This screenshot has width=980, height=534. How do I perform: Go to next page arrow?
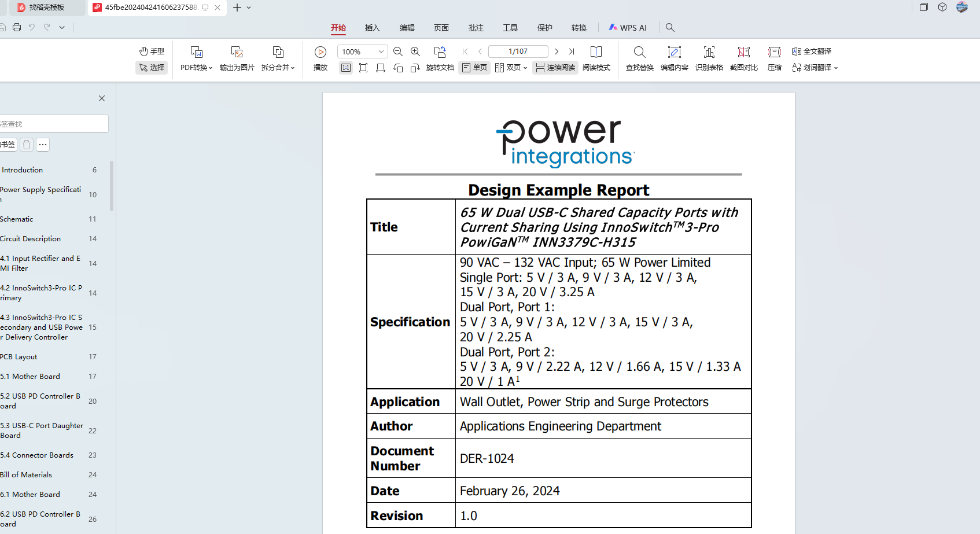557,51
